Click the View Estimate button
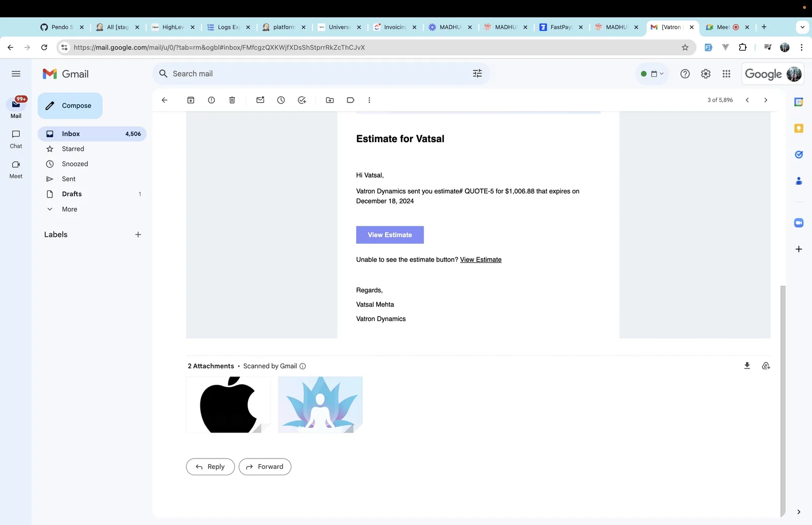812x525 pixels. click(390, 235)
